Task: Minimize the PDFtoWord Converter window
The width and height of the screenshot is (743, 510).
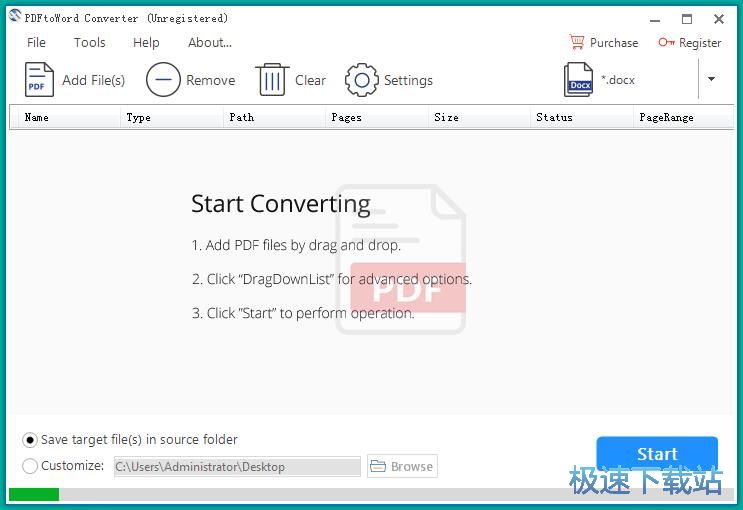Action: point(655,20)
